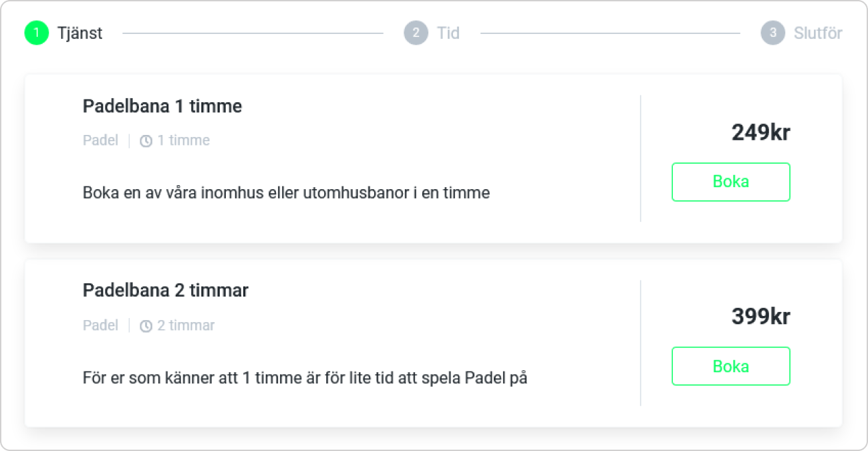
Task: Select the Tjänst step label
Action: coord(80,33)
